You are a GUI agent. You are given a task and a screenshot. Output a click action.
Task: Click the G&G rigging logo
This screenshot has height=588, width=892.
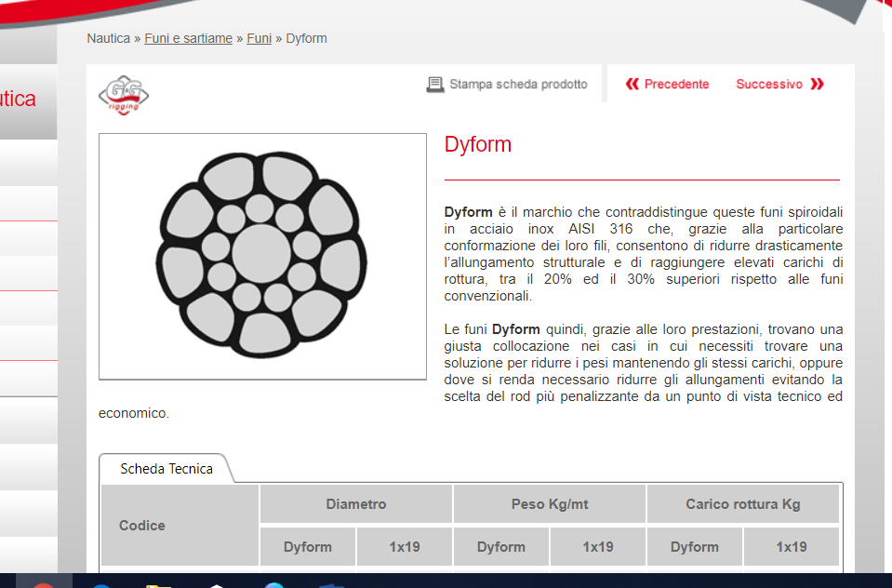point(124,95)
